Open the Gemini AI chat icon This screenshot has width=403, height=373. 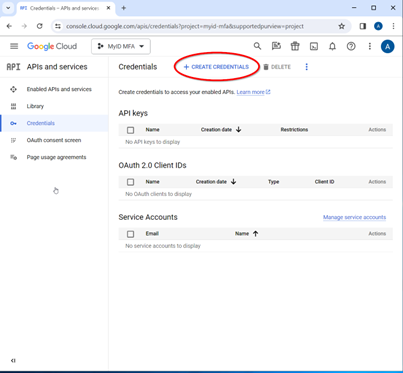[x=276, y=46]
